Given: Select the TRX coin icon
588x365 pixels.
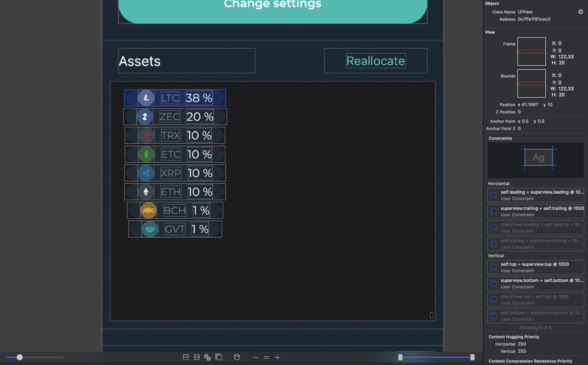Looking at the screenshot, I should coord(147,135).
